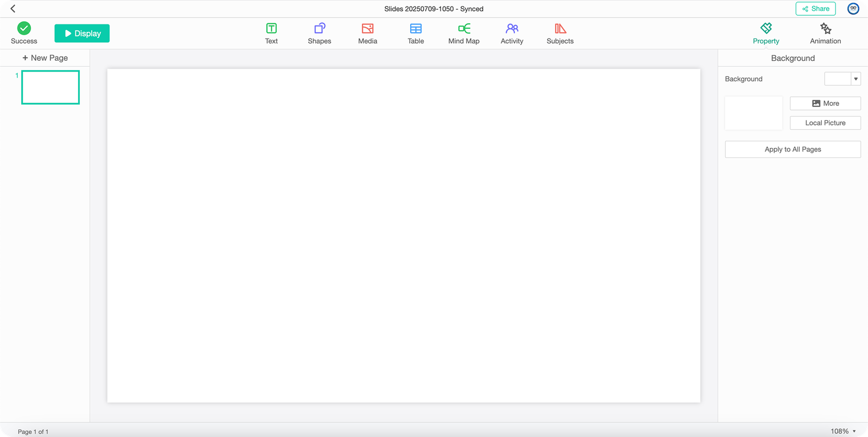Click the back arrow icon
Viewport: 868px width, 437px height.
point(13,9)
